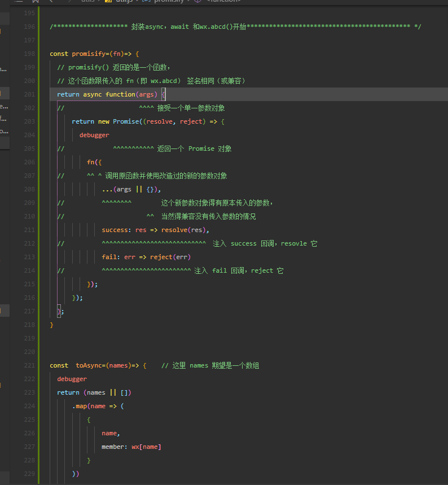The height and width of the screenshot is (485, 448).
Task: Click line number 195 in the gutter
Action: (x=29, y=13)
